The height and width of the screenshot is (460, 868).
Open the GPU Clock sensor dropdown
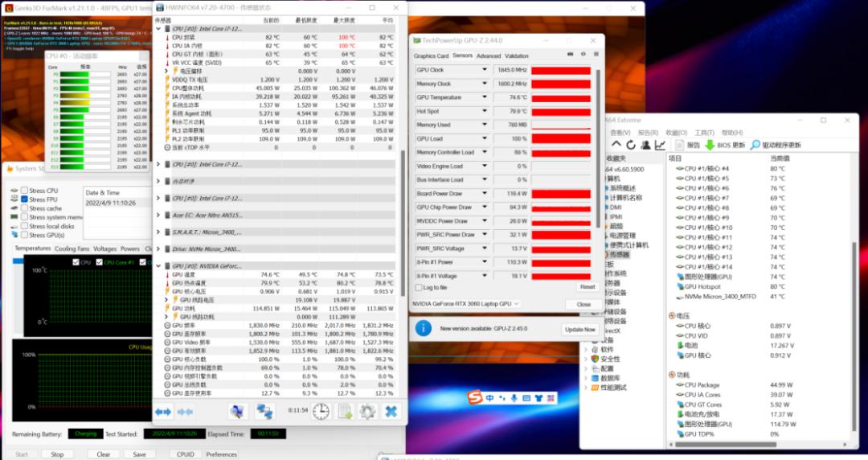click(x=485, y=70)
